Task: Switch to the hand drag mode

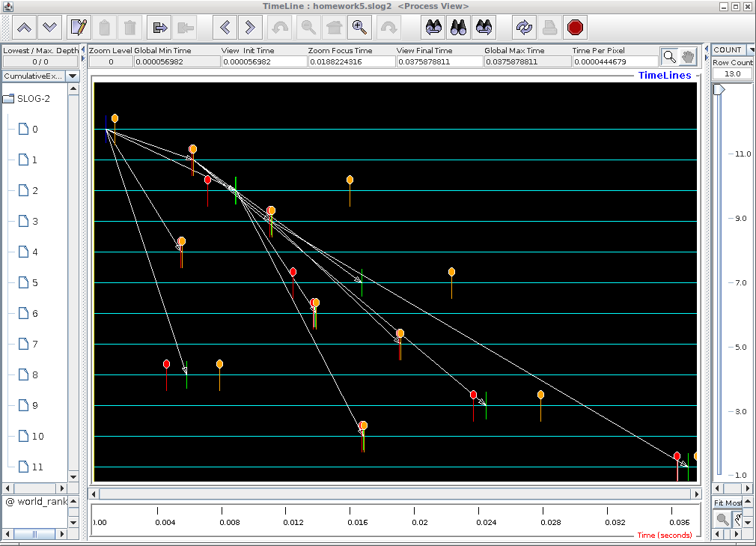Action: [x=687, y=56]
